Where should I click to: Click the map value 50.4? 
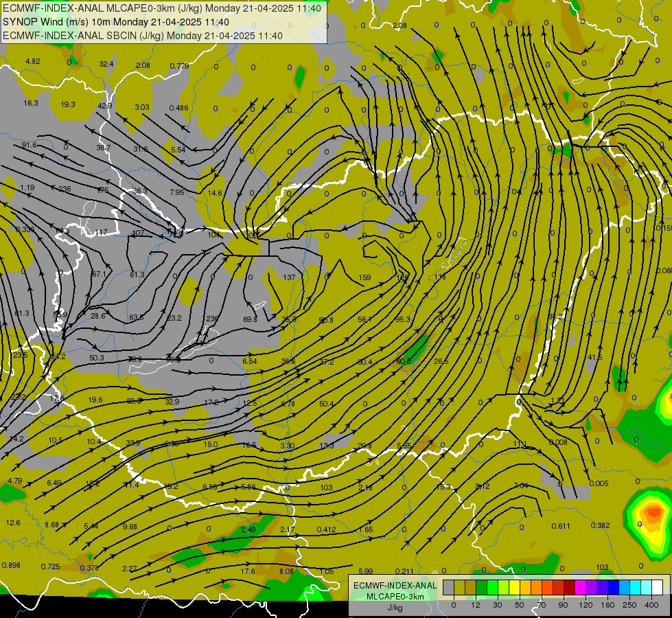pos(326,404)
